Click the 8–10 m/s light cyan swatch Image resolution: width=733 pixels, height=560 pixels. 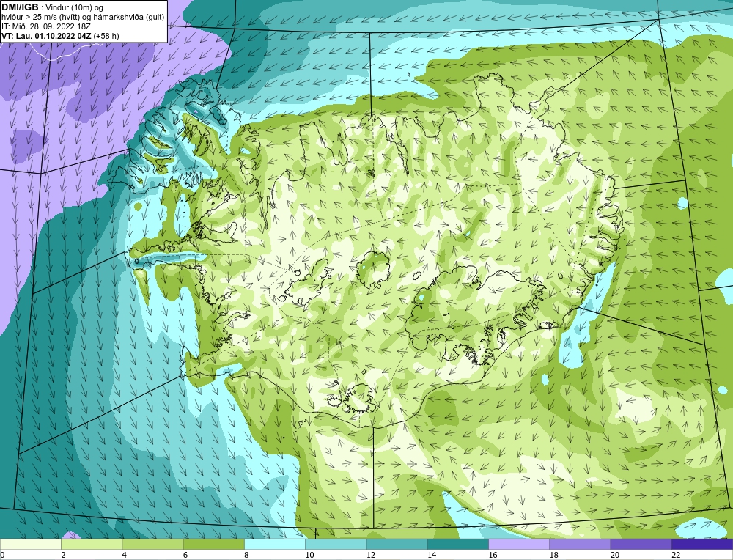[275, 544]
